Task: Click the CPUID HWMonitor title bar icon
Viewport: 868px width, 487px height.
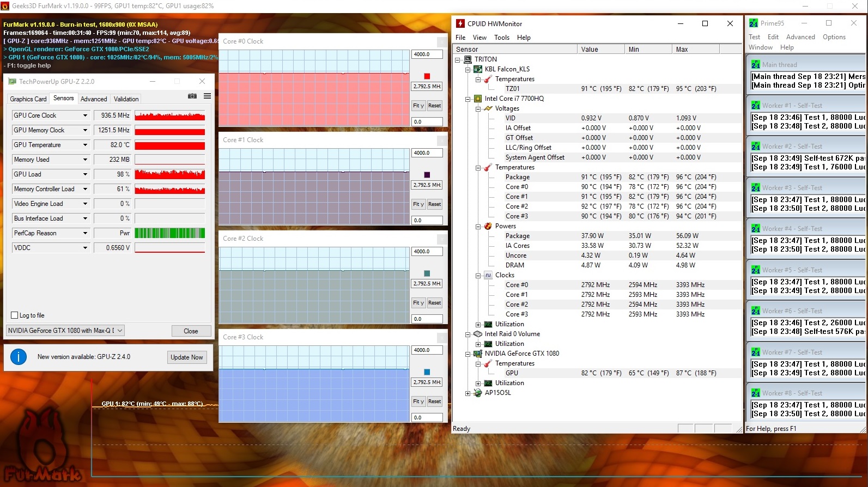Action: pos(460,23)
